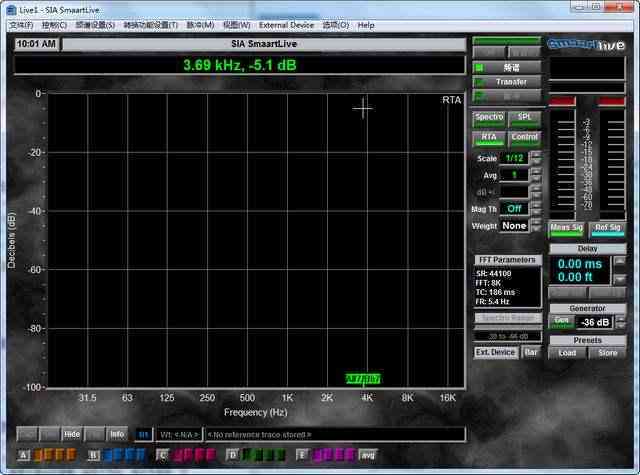This screenshot has width=640, height=475.
Task: Toggle the Spectro display
Action: [x=489, y=119]
